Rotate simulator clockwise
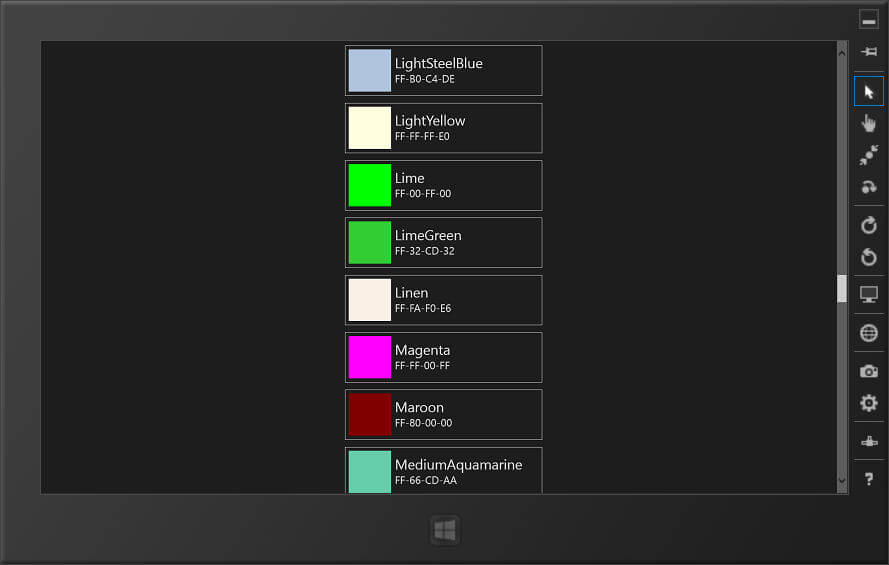The height and width of the screenshot is (565, 889). (869, 225)
